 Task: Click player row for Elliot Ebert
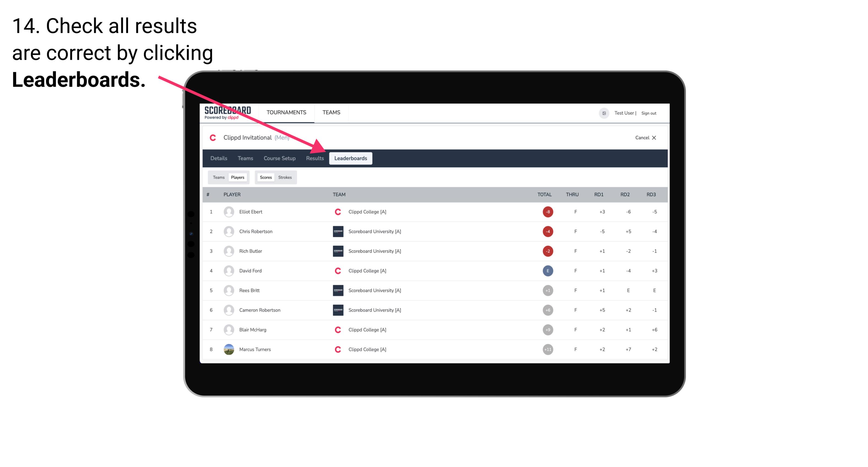(x=435, y=212)
